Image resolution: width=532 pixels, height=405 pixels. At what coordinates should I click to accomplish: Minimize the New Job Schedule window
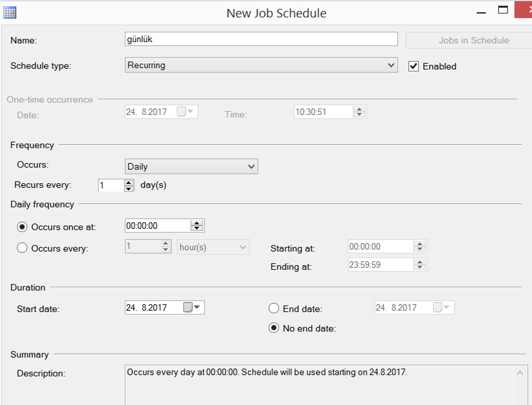coord(481,12)
